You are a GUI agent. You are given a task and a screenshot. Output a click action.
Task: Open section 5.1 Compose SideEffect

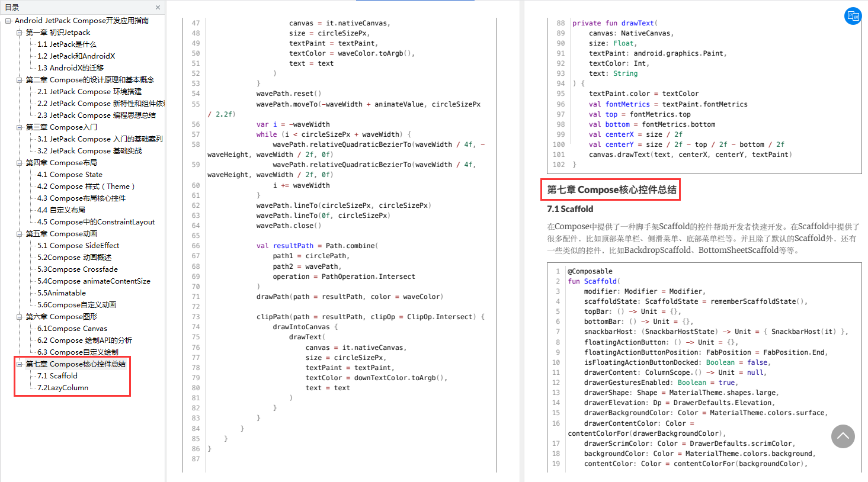(x=78, y=246)
